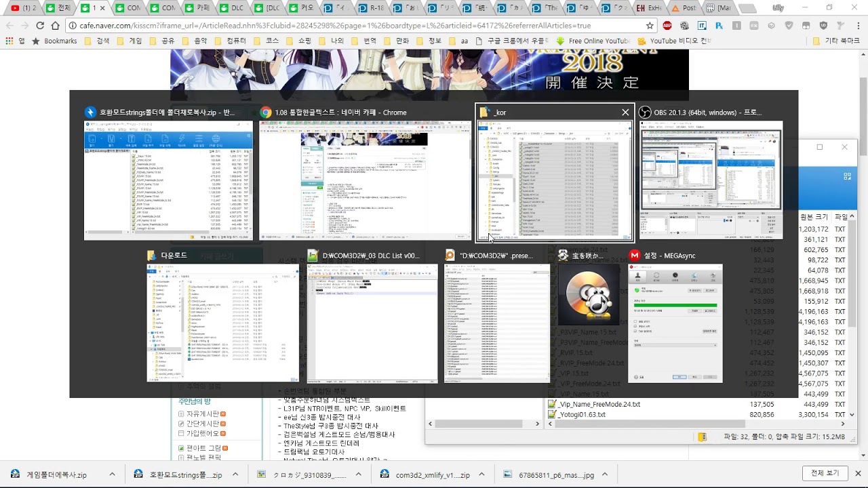868x488 pixels.
Task: Close the Chrome downloads bar
Action: 858,473
